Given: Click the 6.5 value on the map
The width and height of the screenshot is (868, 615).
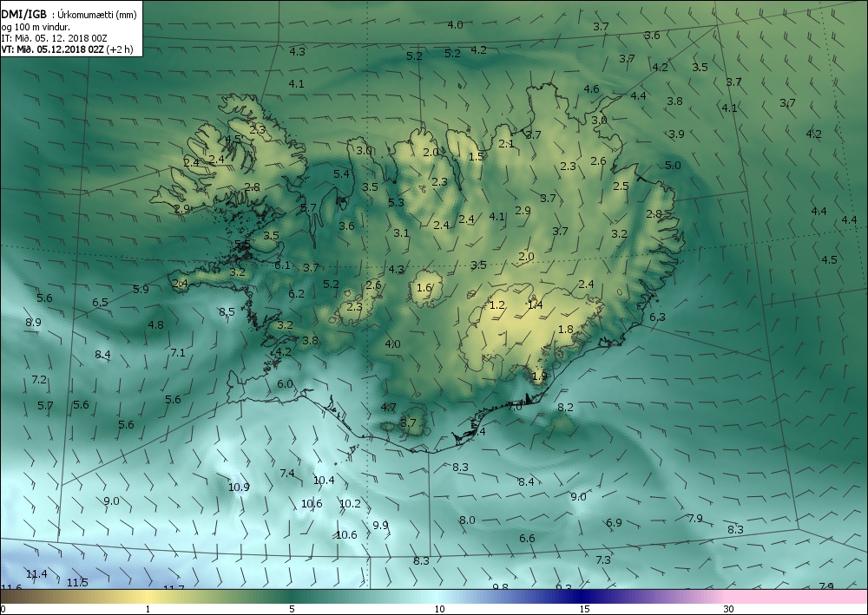Looking at the screenshot, I should point(100,303).
